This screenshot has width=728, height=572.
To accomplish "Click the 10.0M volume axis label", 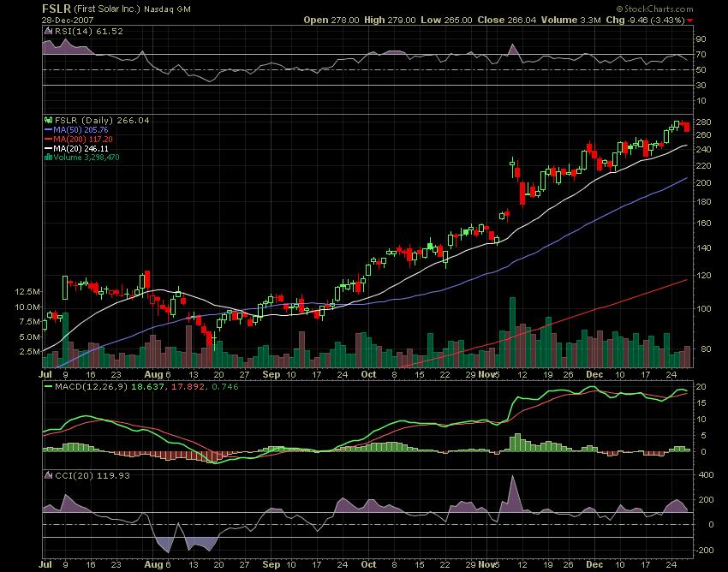I will [x=27, y=307].
